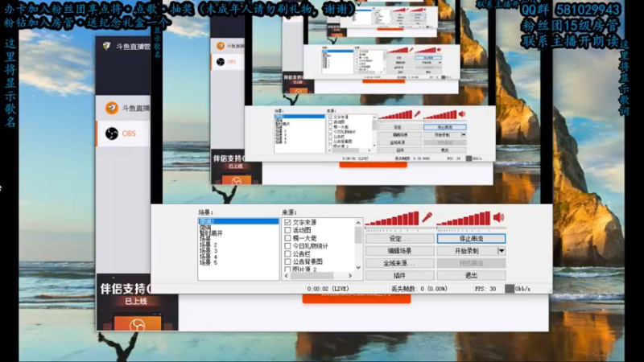Select the OBS tab in the large sidebar
This screenshot has width=644, height=362.
coord(123,134)
